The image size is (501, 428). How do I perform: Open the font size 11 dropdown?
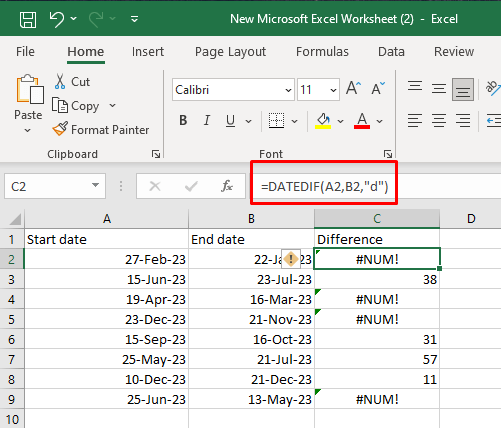click(x=333, y=90)
